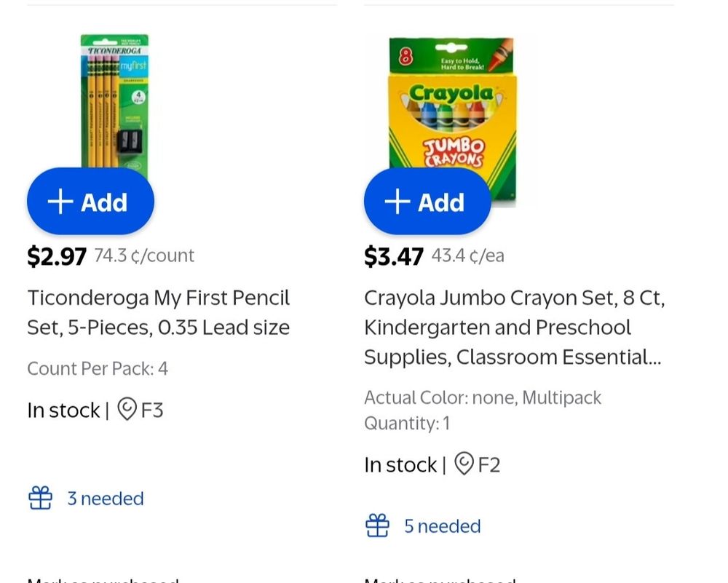Open the Crayola Jumbo Crayons product image

452,102
